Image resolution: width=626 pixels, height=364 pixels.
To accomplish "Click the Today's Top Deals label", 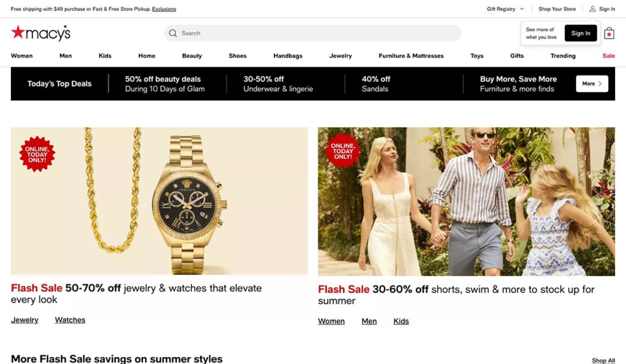I will pyautogui.click(x=59, y=83).
